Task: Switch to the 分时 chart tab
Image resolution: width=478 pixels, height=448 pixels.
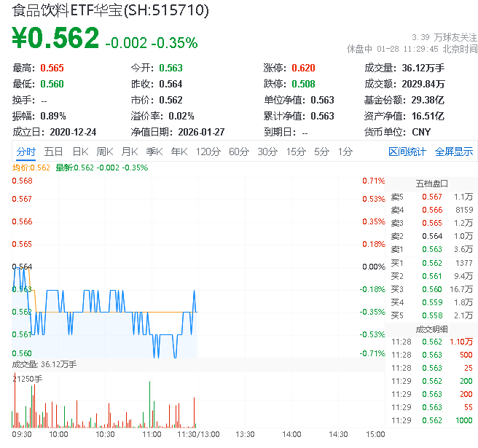Action: pyautogui.click(x=26, y=152)
